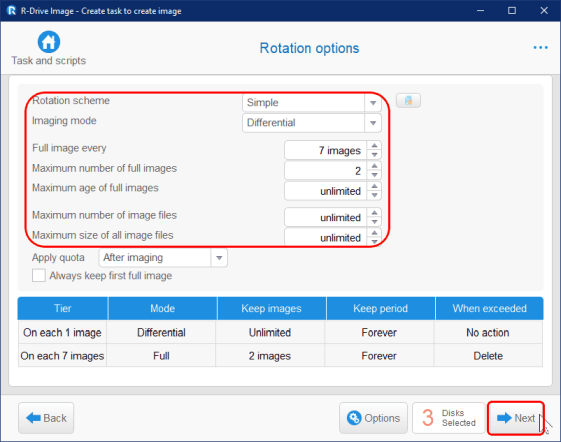The width and height of the screenshot is (561, 442).
Task: Click the Maximum number of image files field
Action: (326, 217)
